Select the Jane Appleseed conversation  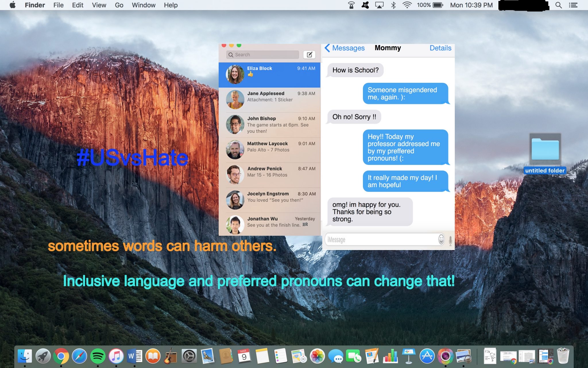click(x=270, y=100)
